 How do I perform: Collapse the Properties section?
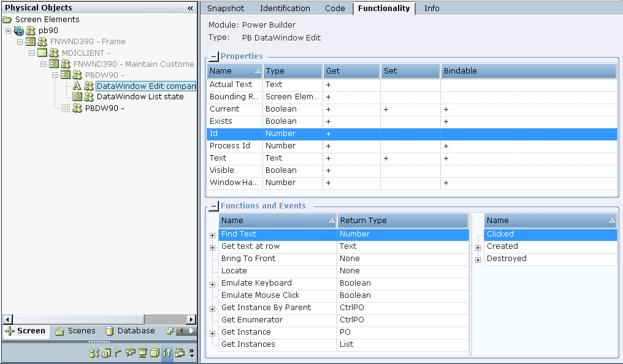click(213, 57)
